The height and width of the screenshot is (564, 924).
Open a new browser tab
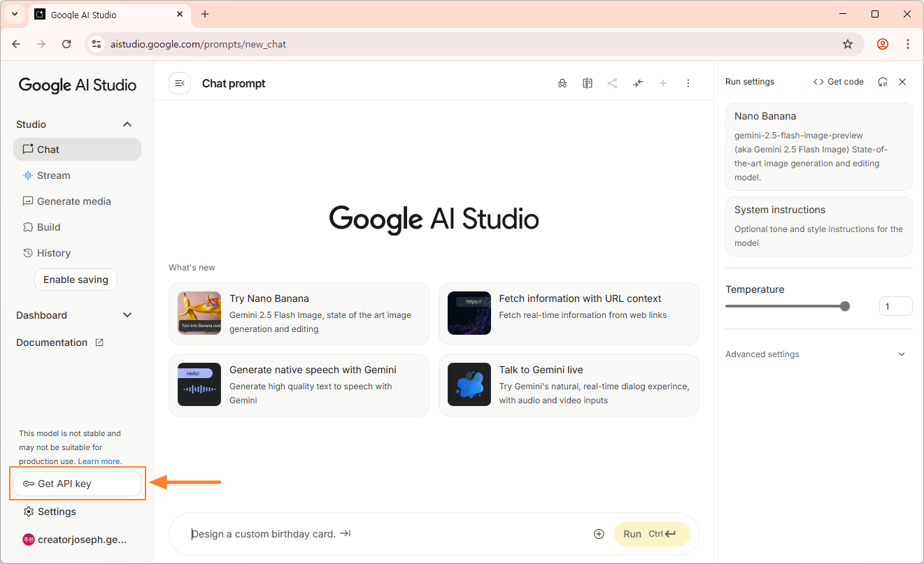(x=205, y=14)
